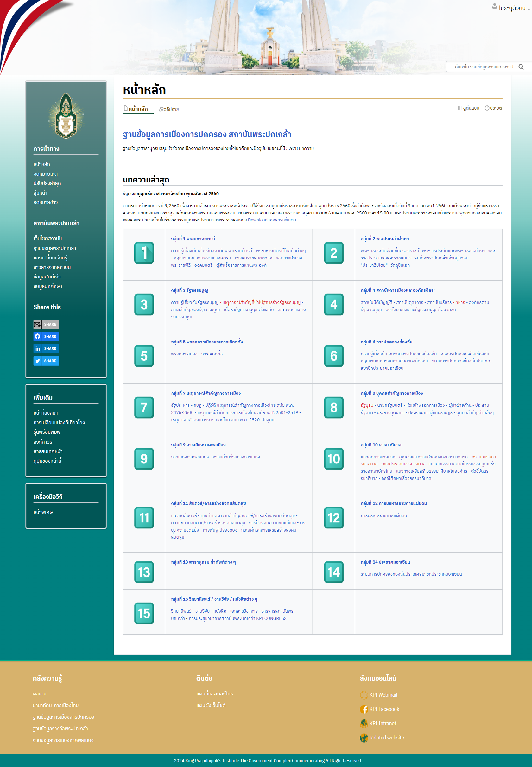Image resolution: width=532 pixels, height=767 pixels.
Task: Share page via email share button
Action: [46, 324]
